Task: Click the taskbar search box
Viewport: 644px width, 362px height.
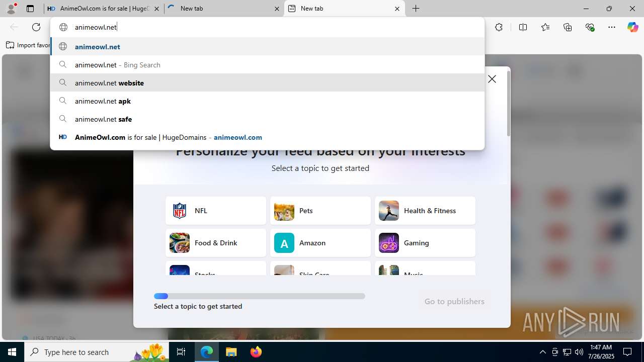Action: pos(97,352)
